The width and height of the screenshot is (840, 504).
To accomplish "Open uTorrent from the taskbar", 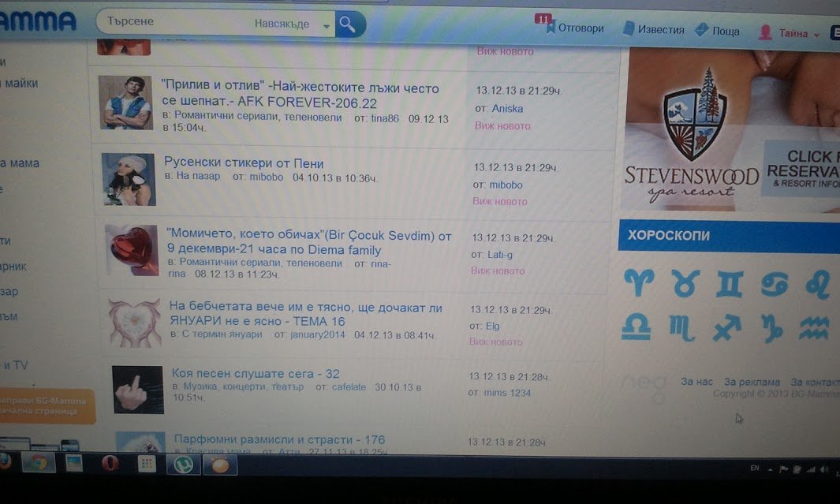I will [x=183, y=465].
